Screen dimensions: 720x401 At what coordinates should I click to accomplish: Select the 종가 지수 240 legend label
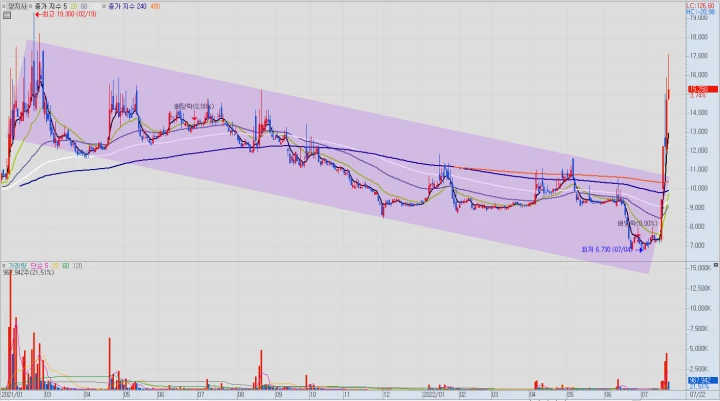click(x=127, y=6)
